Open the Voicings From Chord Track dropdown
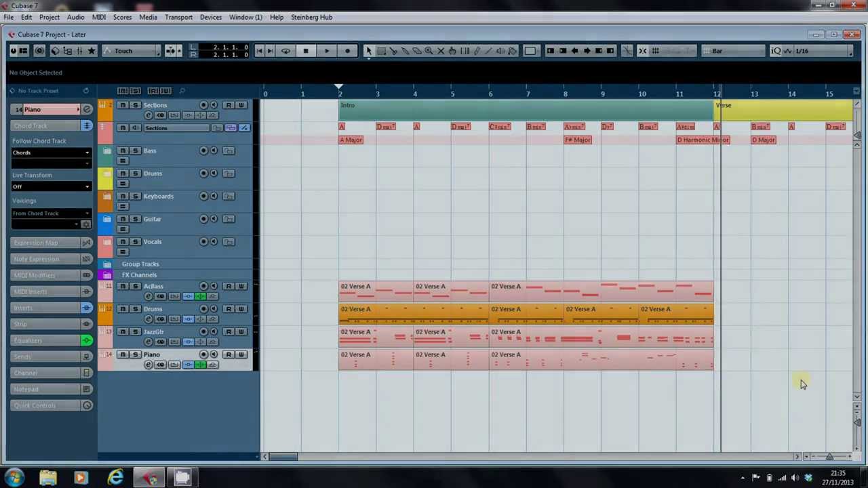 pos(51,213)
